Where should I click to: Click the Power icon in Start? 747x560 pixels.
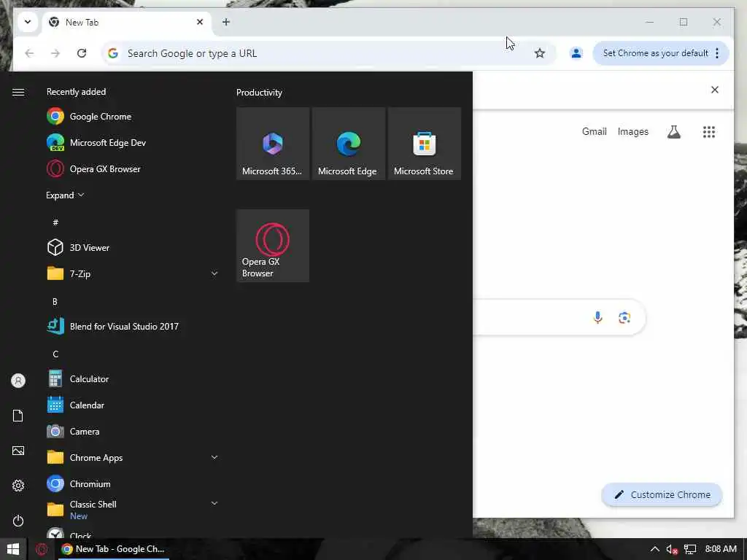[x=18, y=521]
